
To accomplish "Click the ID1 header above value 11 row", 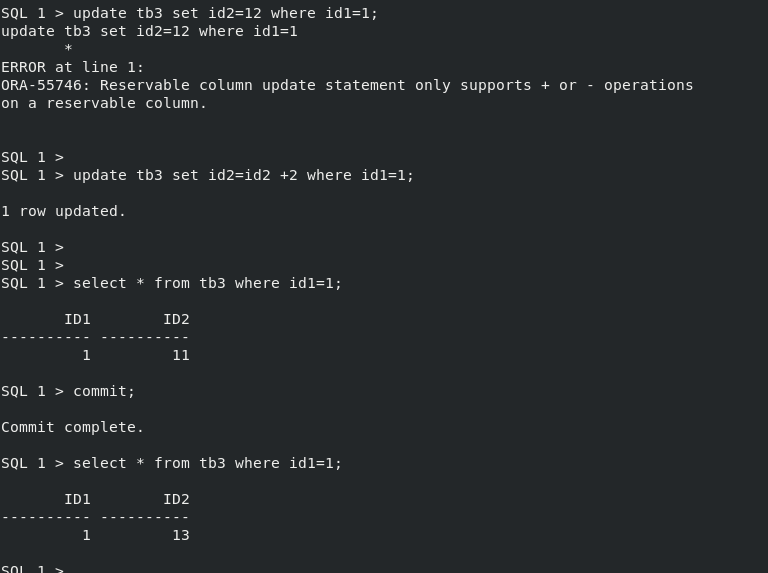I will click(x=77, y=319).
